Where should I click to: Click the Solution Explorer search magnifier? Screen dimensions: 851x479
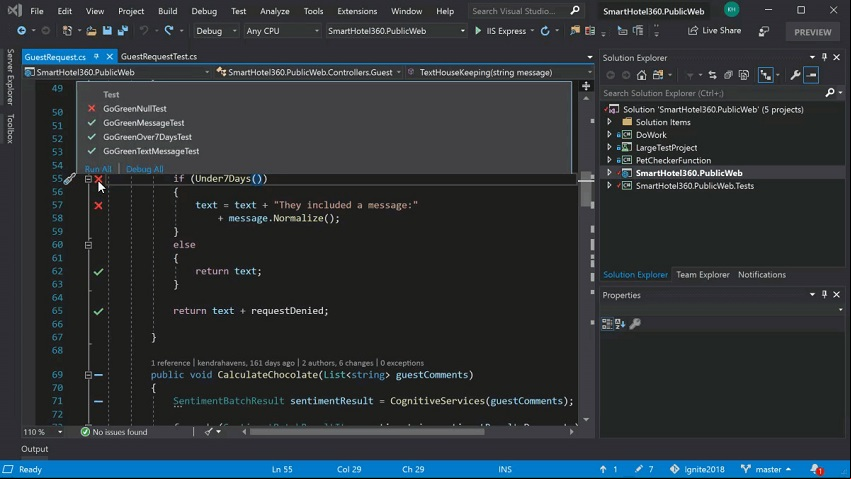click(830, 93)
